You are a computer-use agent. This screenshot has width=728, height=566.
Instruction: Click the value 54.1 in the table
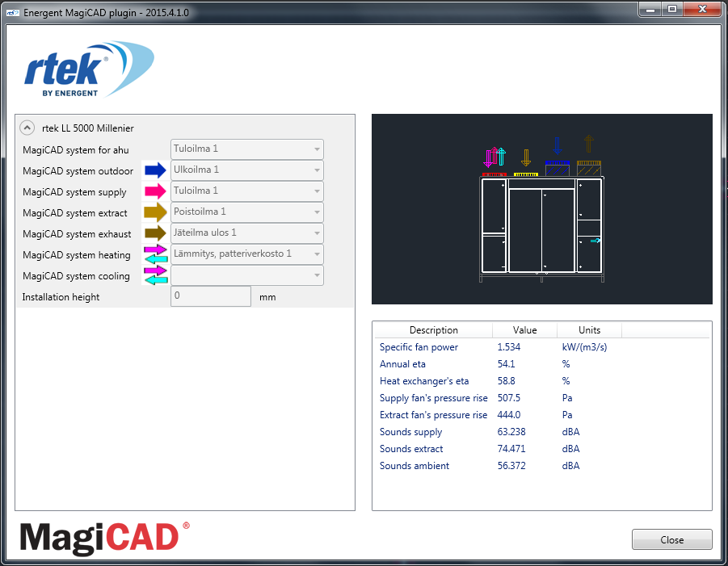pos(506,364)
